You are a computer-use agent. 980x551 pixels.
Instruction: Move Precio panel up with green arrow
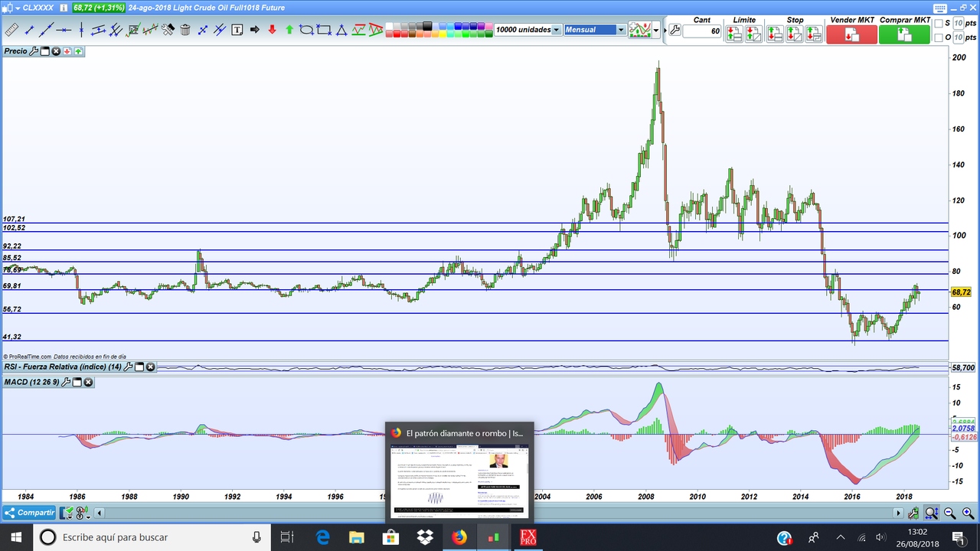(79, 51)
